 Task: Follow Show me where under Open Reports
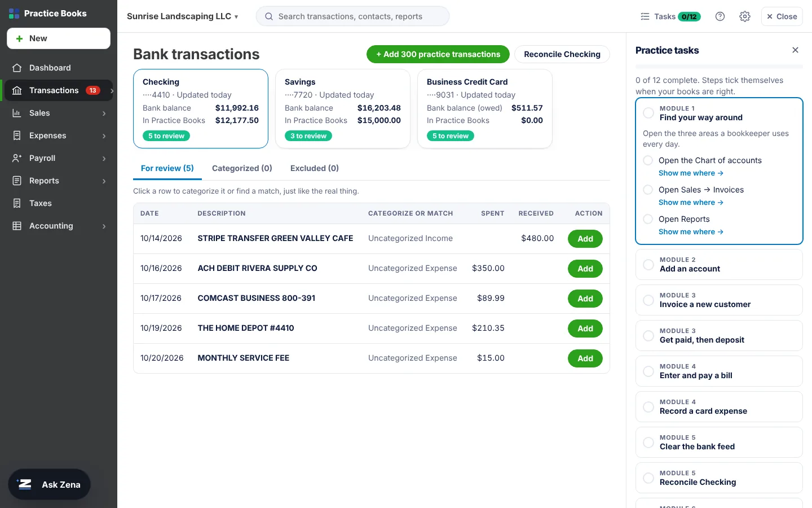(691, 232)
